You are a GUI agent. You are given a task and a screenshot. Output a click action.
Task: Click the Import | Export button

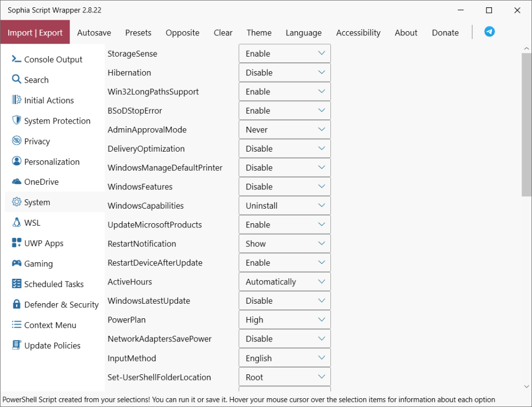35,33
